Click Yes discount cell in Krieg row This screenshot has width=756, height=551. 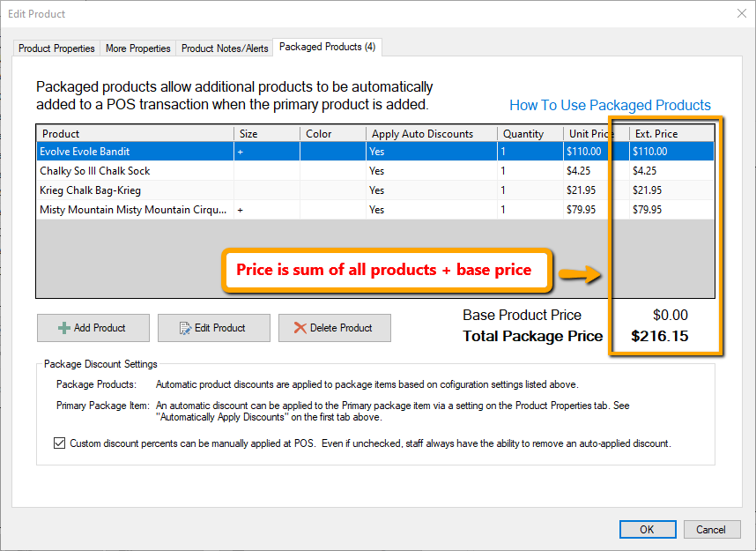click(432, 190)
